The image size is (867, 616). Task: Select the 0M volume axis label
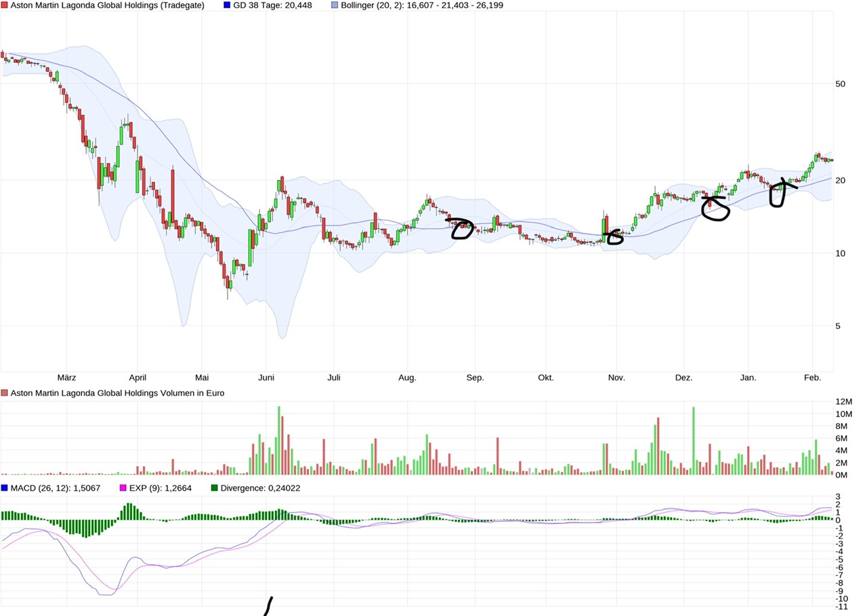[842, 475]
